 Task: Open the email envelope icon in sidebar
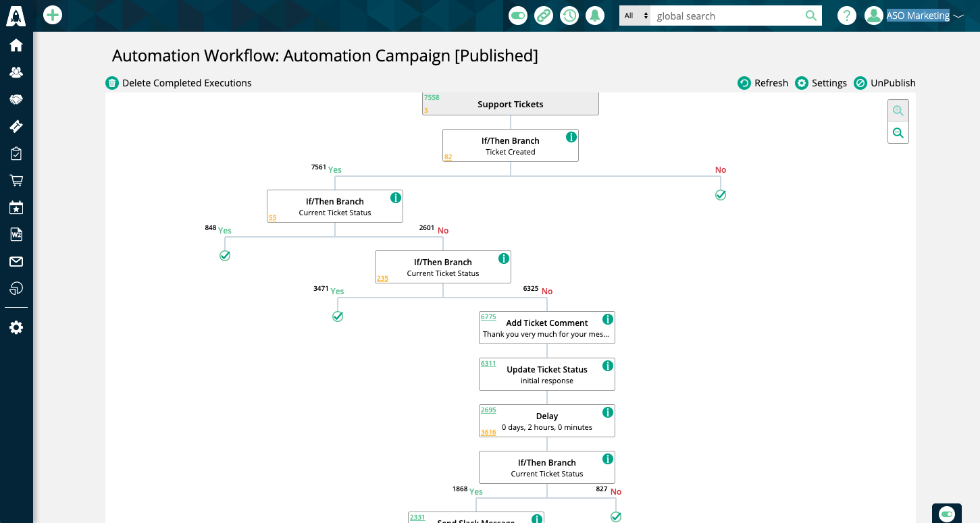[x=16, y=262]
